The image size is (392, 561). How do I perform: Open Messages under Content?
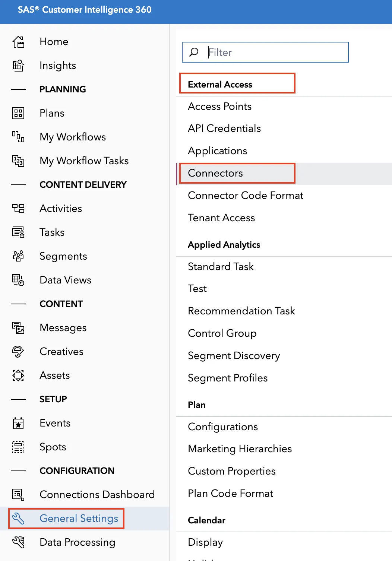click(63, 328)
